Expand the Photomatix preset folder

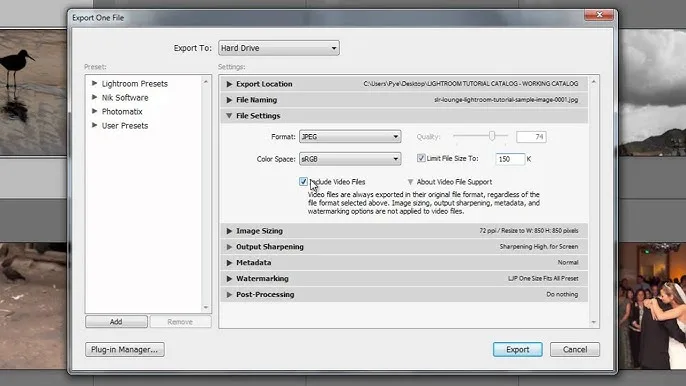pyautogui.click(x=94, y=111)
